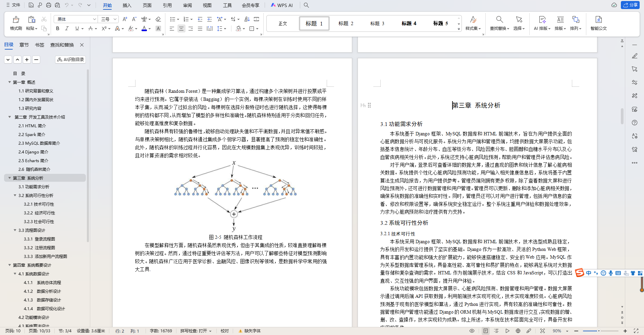Switch to the 审阅 ribbon tab
644x335 pixels.
tap(187, 5)
